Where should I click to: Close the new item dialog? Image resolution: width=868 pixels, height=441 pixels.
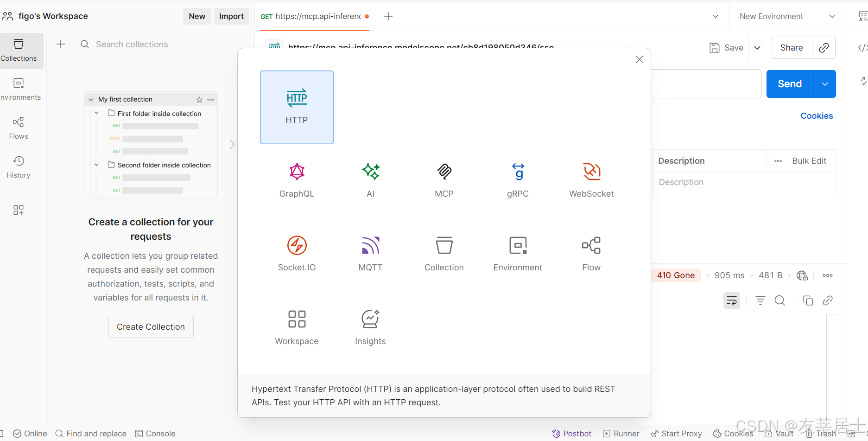pyautogui.click(x=640, y=59)
